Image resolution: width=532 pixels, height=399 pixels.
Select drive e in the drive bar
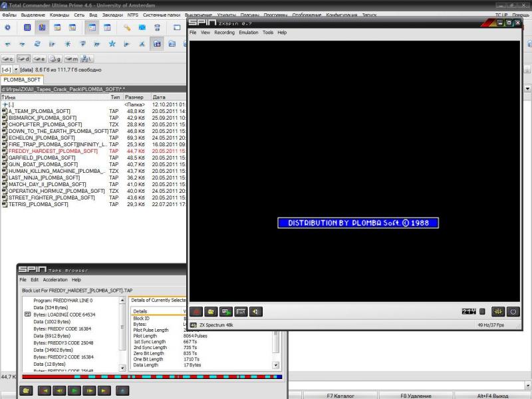(x=40, y=59)
